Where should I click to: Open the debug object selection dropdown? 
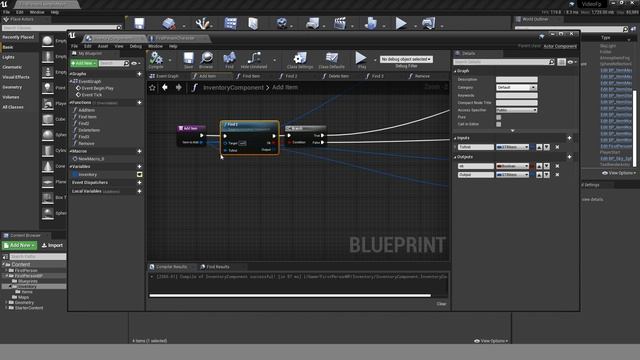tap(406, 59)
